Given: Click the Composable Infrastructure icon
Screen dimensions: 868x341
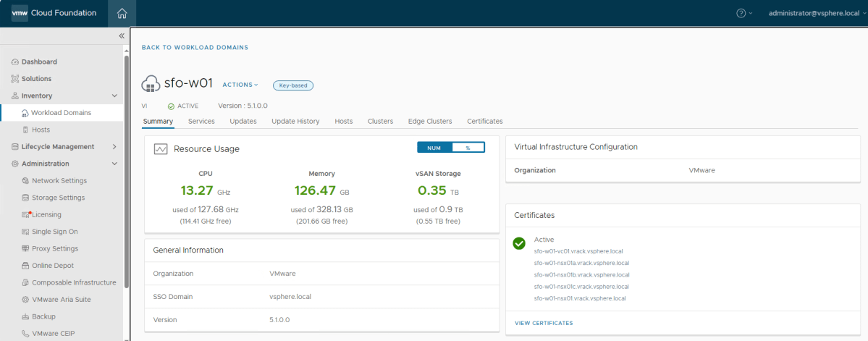Looking at the screenshot, I should [25, 282].
